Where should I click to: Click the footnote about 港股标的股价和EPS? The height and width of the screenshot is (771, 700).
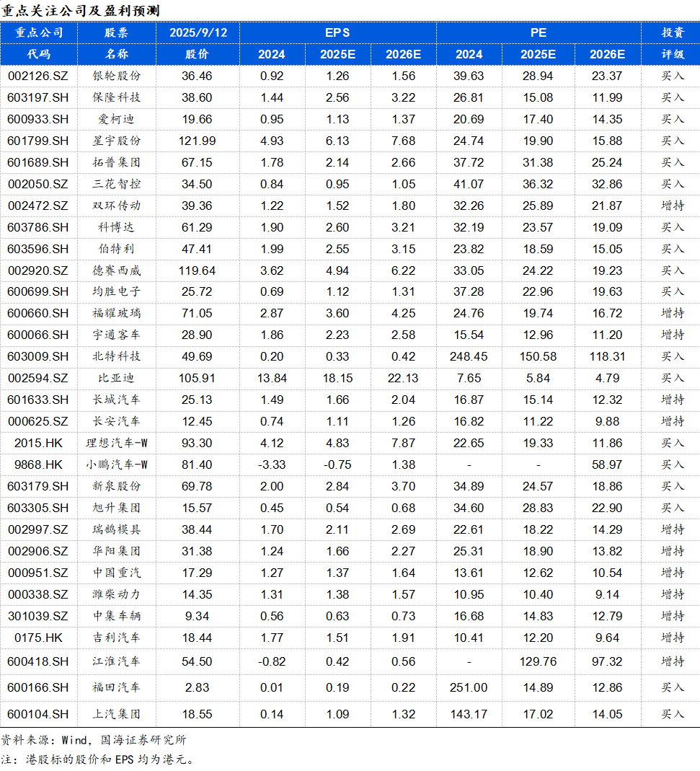[98, 759]
